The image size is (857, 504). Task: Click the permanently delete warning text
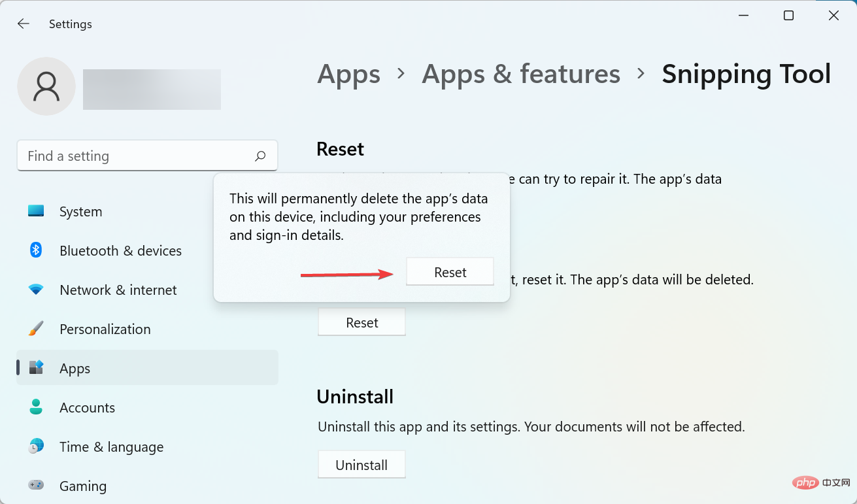point(359,216)
